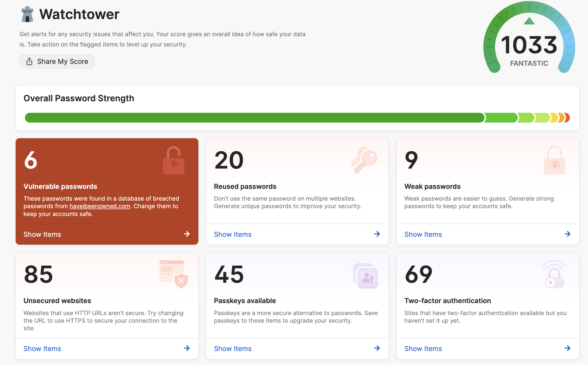
Task: Click the passkey person icon on Passkeys available
Action: (x=364, y=274)
